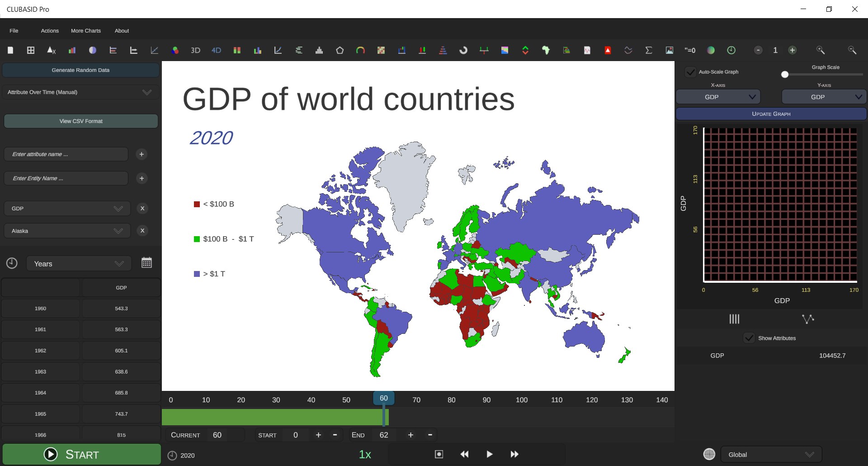Open the image picture icon in toolbar
This screenshot has width=868, height=466.
(x=670, y=50)
